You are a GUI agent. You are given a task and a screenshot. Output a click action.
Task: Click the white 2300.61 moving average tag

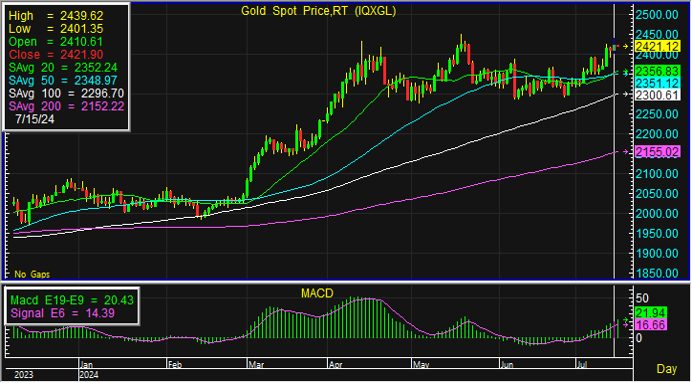click(x=657, y=95)
